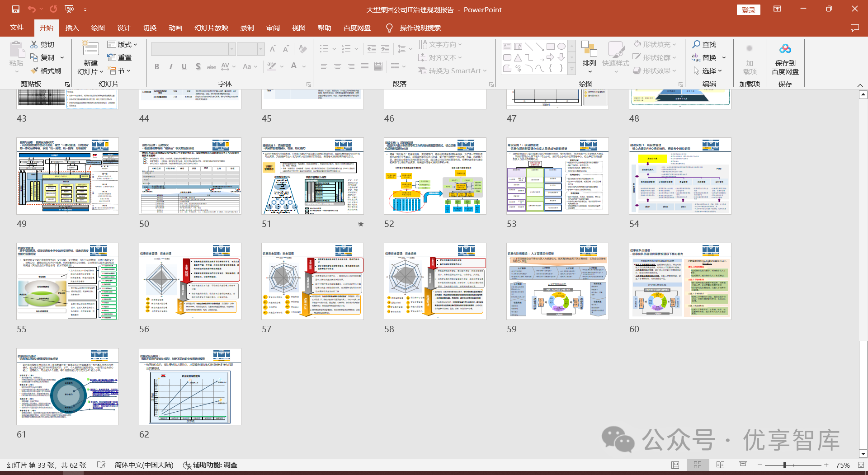Start slideshow from status bar icon

pos(742,465)
